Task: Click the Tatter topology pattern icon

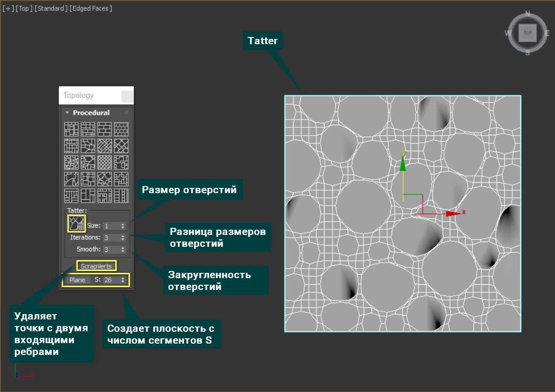Action: pos(76,223)
